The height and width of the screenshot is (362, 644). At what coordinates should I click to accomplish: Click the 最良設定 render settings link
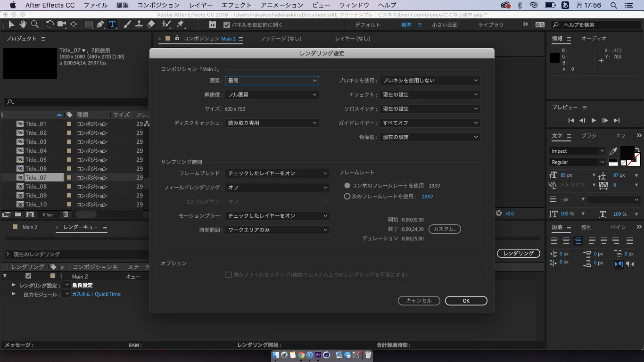[82, 285]
